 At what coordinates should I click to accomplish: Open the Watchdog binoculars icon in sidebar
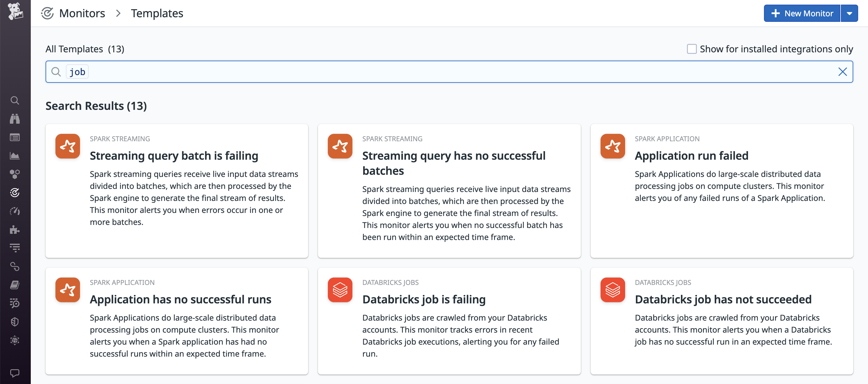15,118
